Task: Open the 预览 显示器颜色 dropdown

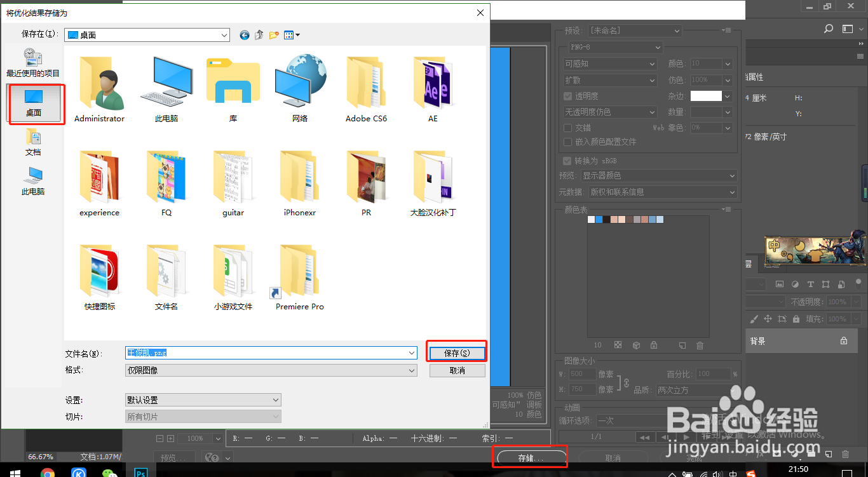Action: pyautogui.click(x=659, y=175)
